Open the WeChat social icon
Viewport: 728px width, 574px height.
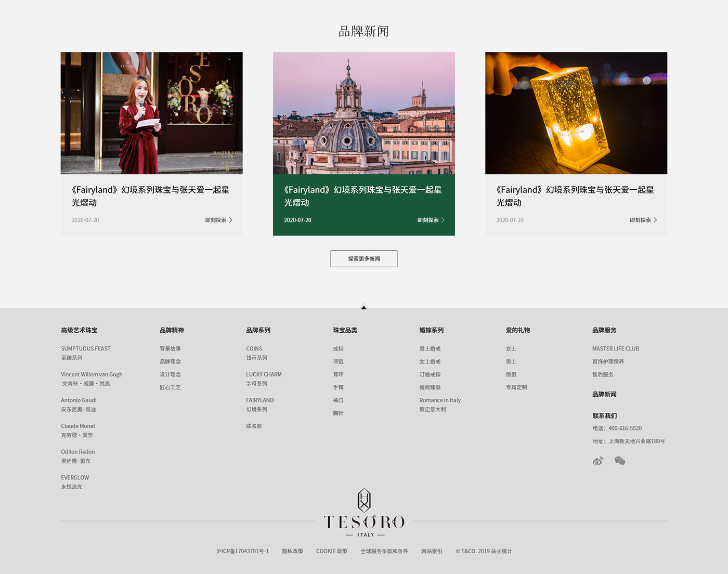(619, 461)
